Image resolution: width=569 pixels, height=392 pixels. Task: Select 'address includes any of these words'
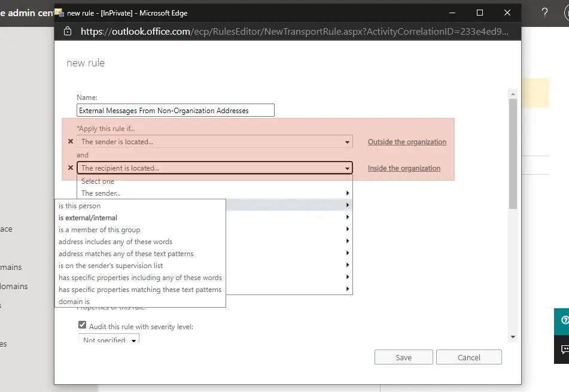[x=140, y=242]
